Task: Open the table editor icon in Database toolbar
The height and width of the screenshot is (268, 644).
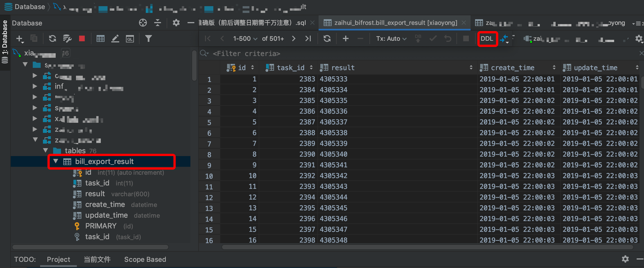Action: (x=100, y=38)
